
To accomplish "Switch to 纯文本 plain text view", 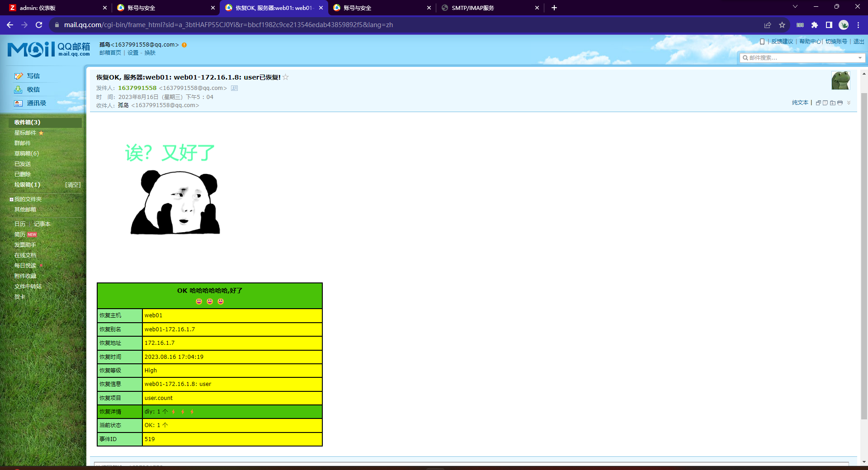I will (800, 103).
